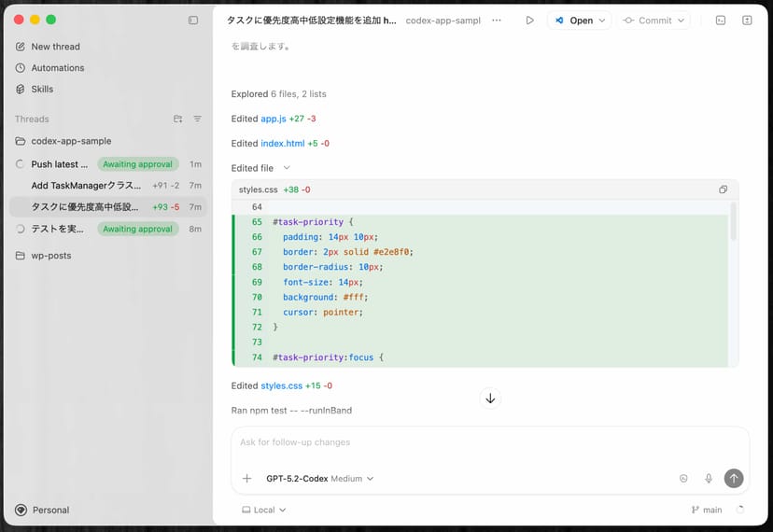Expand the Local environment dropdown

(x=264, y=511)
